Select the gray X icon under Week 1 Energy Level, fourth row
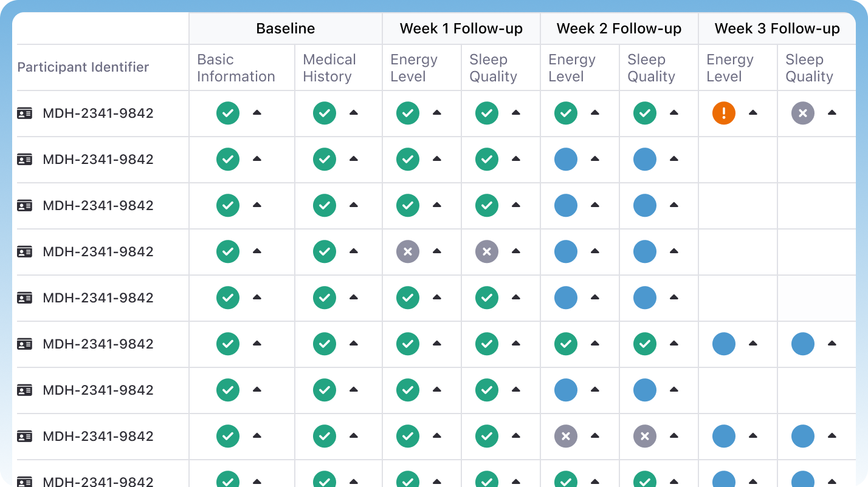This screenshot has width=868, height=487. tap(407, 251)
